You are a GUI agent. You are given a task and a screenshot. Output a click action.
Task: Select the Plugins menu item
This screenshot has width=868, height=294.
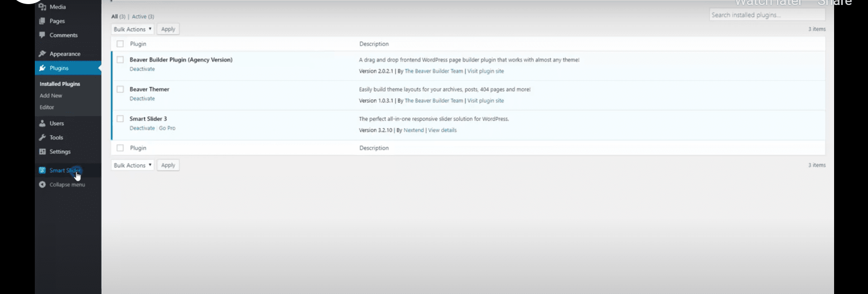click(x=59, y=68)
